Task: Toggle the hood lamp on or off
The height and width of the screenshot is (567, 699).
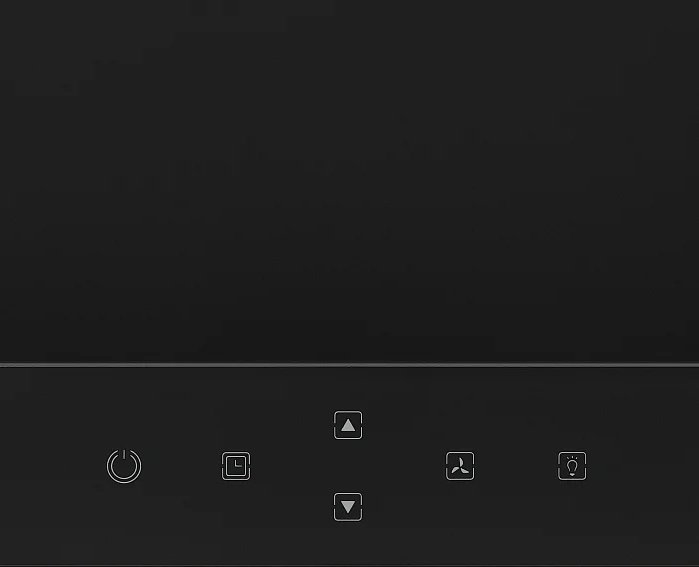Action: point(572,466)
